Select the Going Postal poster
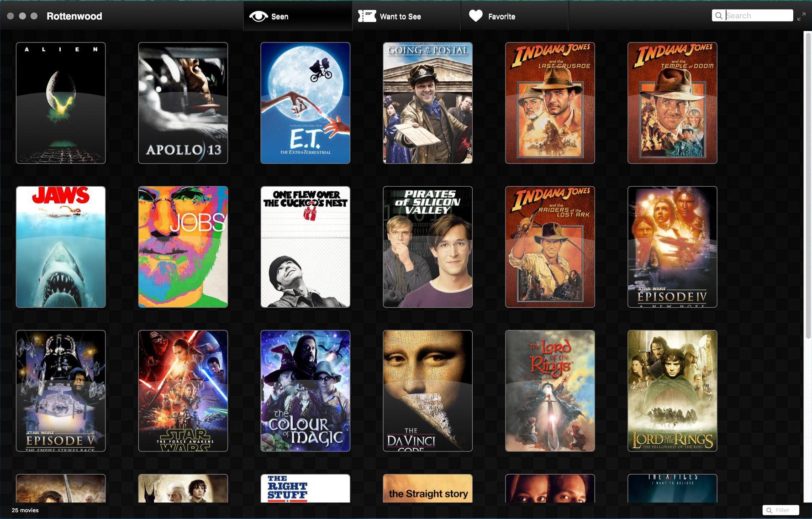This screenshot has height=519, width=812. coord(428,103)
